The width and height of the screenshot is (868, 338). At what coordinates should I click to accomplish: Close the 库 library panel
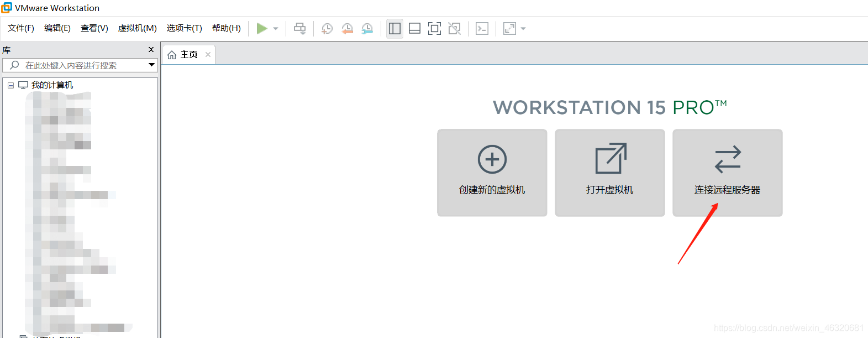pyautogui.click(x=151, y=50)
